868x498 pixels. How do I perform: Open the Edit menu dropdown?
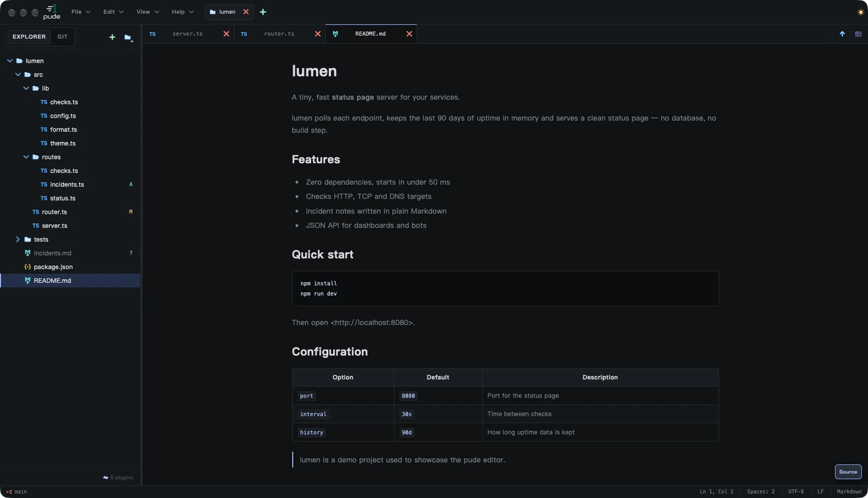[x=113, y=12]
